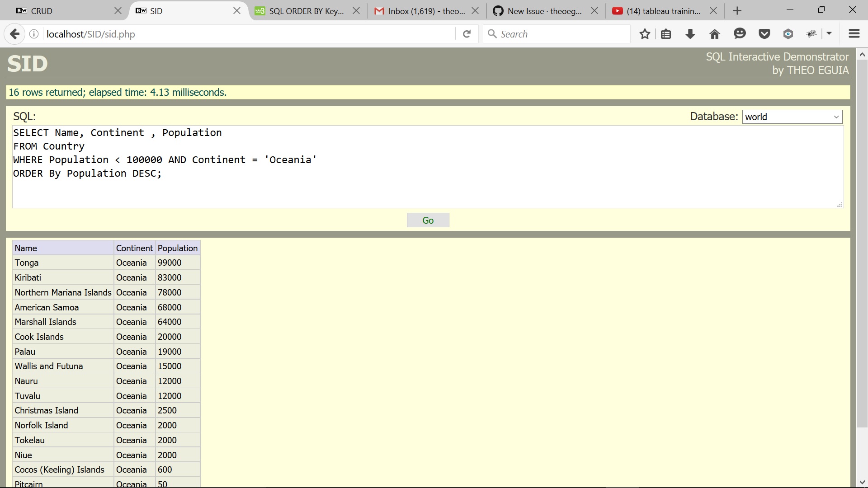
Task: Click the vertical scrollbar down arrow
Action: 863,482
